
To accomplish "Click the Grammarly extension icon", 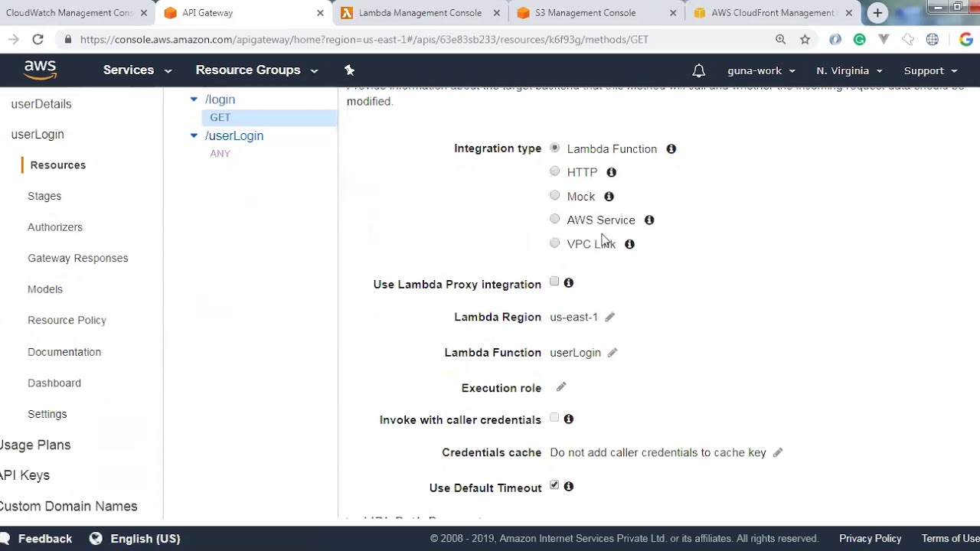I will coord(859,39).
